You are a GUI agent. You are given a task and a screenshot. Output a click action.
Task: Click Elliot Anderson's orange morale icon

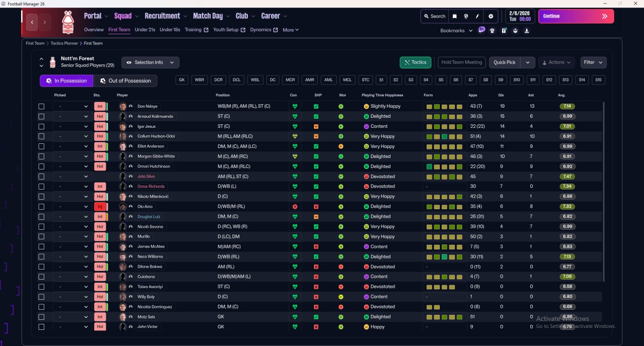pyautogui.click(x=341, y=146)
